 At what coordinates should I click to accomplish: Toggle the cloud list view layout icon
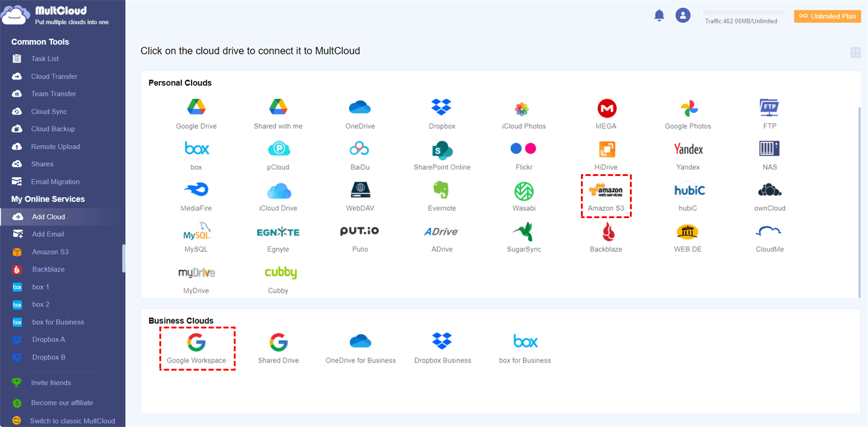[x=856, y=53]
